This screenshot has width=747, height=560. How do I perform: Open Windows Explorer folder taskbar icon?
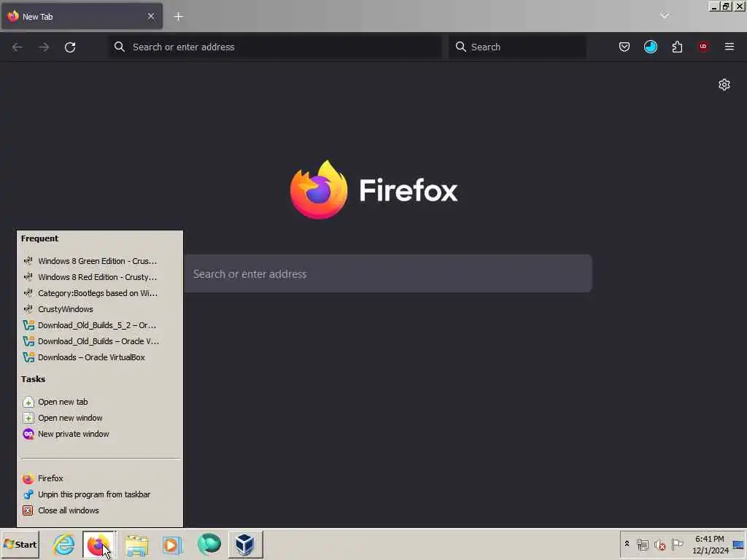tap(136, 545)
